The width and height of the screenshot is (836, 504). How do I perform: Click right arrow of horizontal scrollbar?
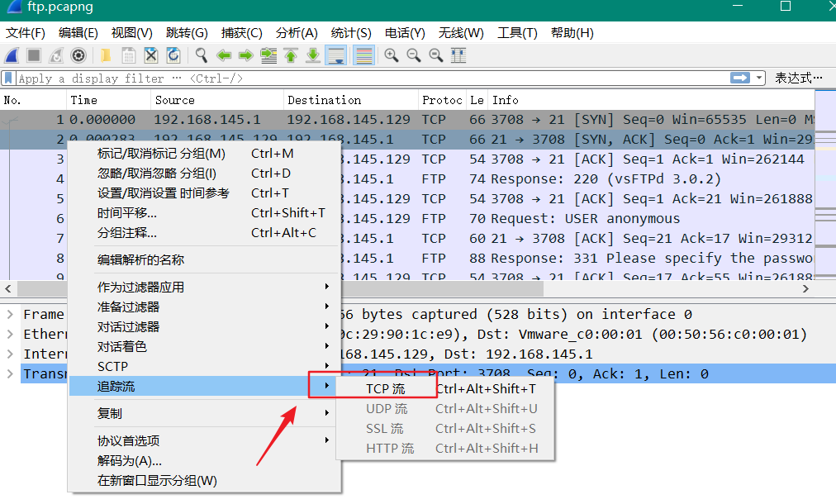point(805,288)
